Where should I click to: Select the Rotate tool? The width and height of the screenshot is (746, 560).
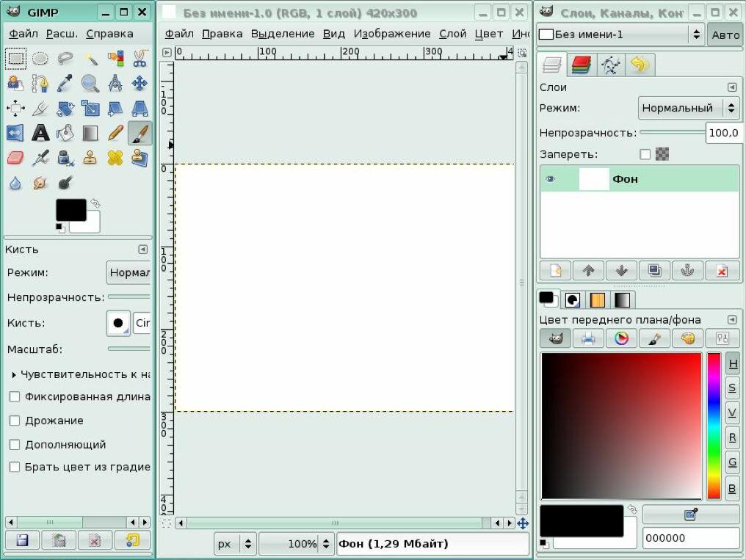[x=65, y=109]
